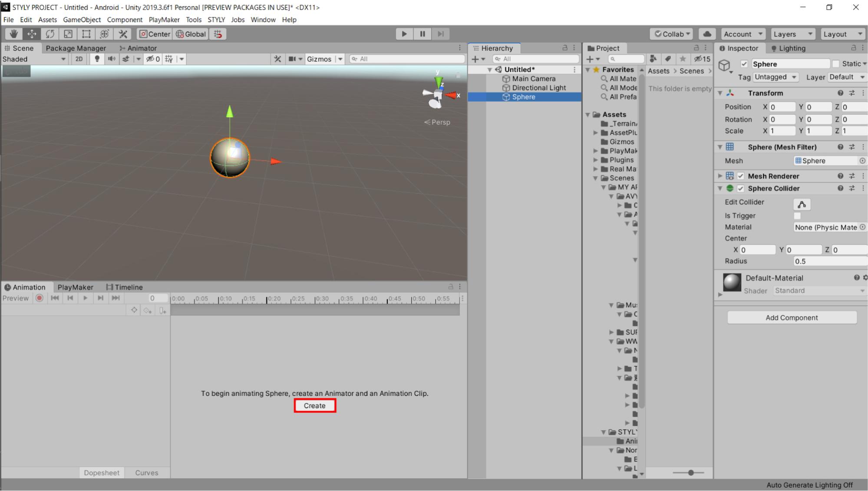
Task: Open the Shaded draw mode dropdown
Action: (34, 59)
